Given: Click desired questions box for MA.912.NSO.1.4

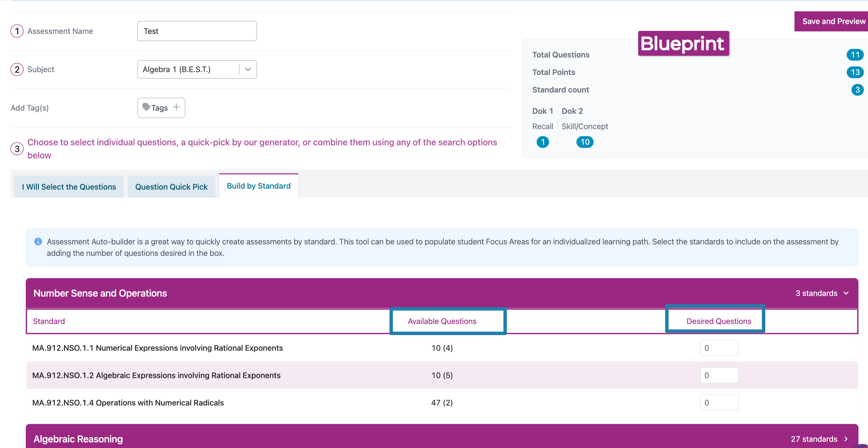Looking at the screenshot, I should coord(719,402).
